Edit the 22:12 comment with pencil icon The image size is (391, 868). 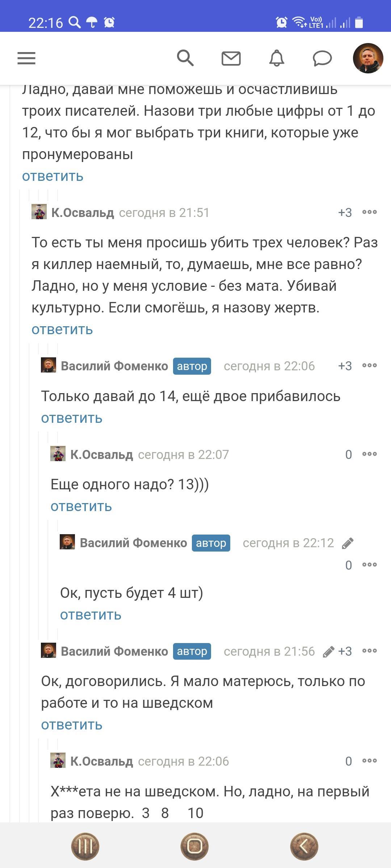pos(348,543)
